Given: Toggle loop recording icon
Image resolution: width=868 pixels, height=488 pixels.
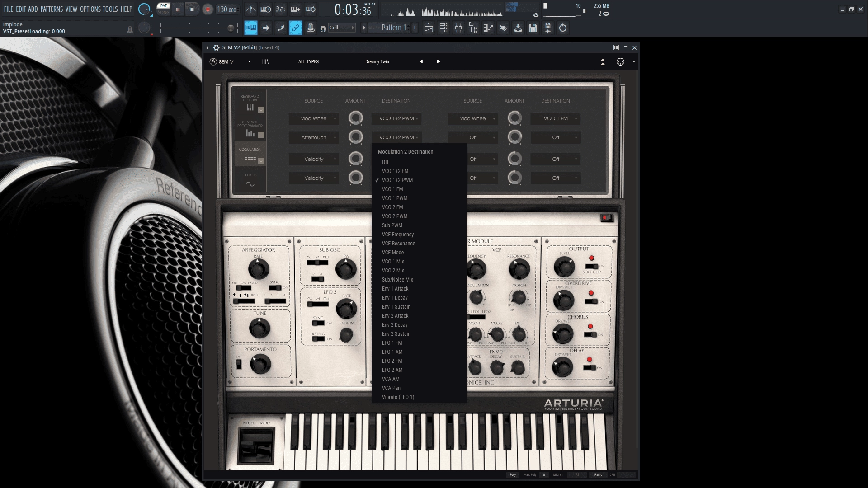Looking at the screenshot, I should (x=311, y=9).
